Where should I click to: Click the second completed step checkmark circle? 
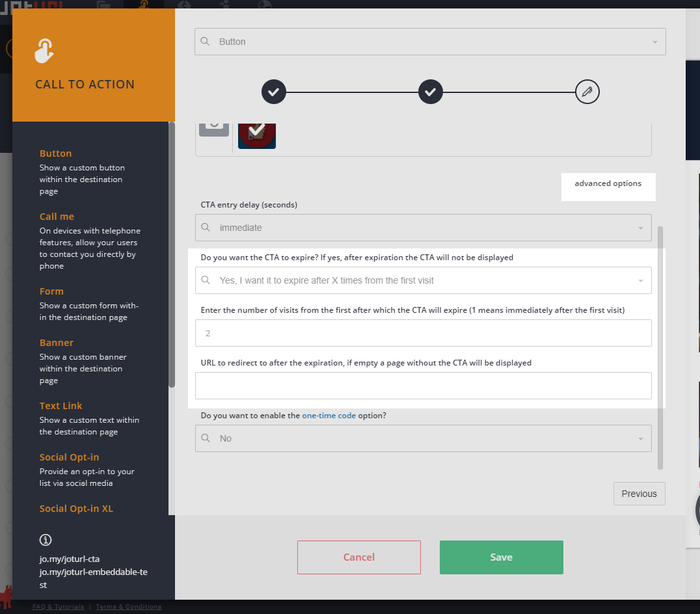pos(430,92)
